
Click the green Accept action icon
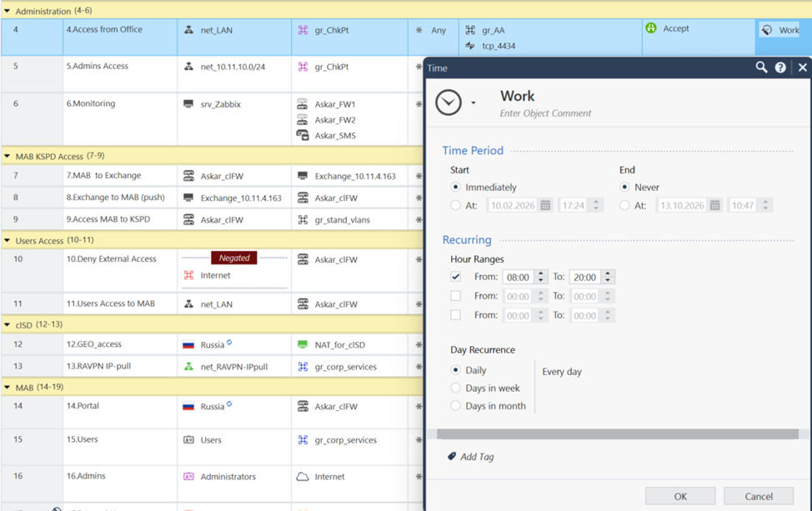pyautogui.click(x=651, y=28)
